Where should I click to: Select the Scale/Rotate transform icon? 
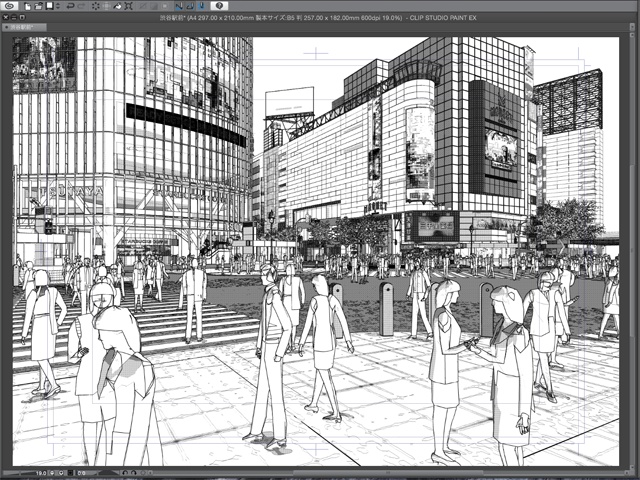[x=129, y=6]
